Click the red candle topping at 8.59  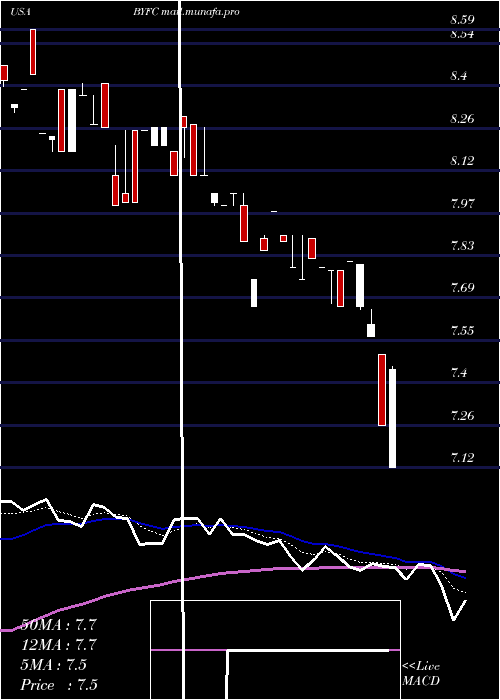tap(33, 52)
